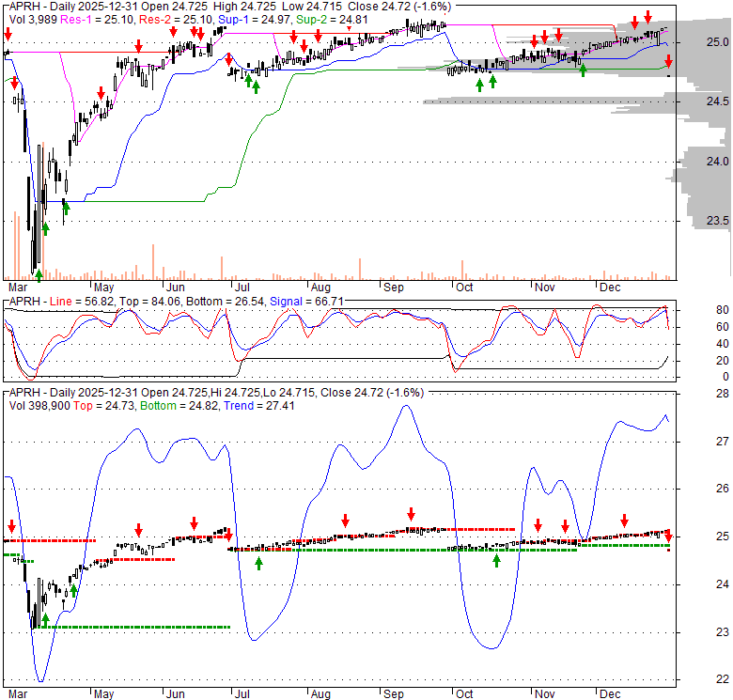Click the Res-1 = 25.10 label
This screenshot has width=733, height=700.
(x=91, y=19)
